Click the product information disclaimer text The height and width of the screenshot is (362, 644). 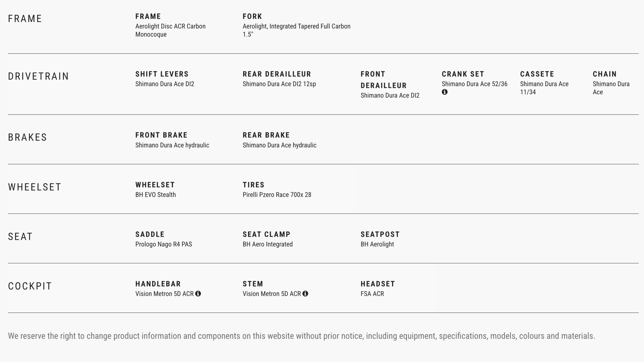(301, 336)
